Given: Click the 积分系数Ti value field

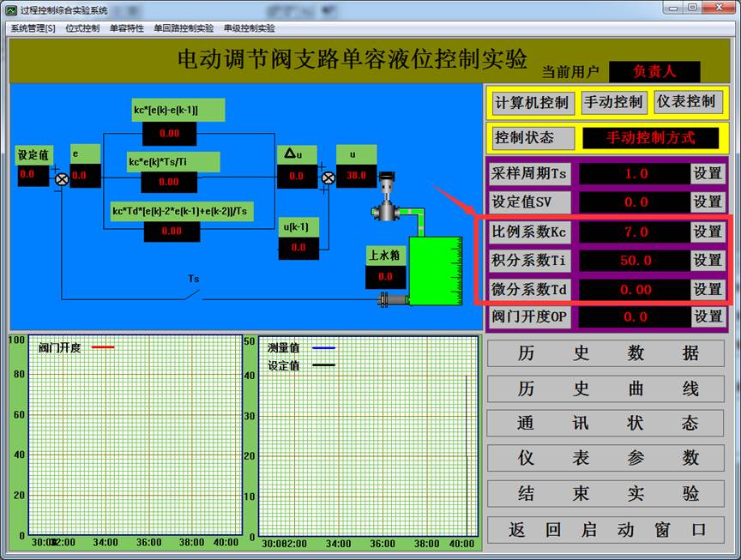Looking at the screenshot, I should (635, 260).
